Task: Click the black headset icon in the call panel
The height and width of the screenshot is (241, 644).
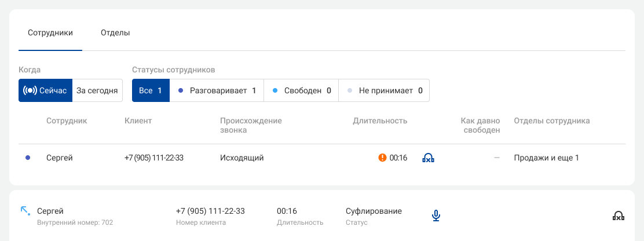Action: pos(618,216)
